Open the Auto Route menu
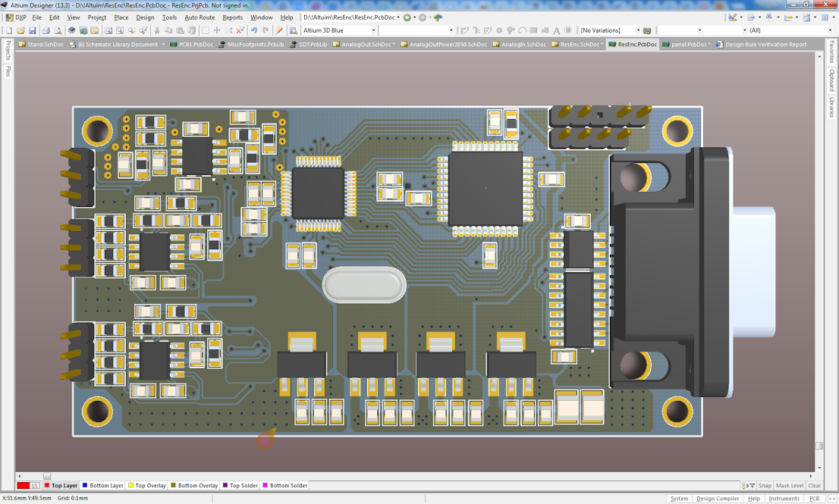This screenshot has height=504, width=839. [x=200, y=17]
